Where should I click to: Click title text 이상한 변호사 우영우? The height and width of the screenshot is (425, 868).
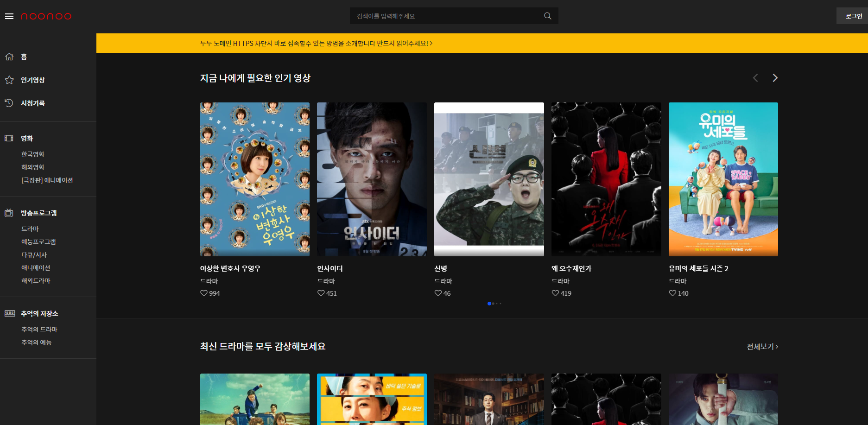tap(230, 268)
